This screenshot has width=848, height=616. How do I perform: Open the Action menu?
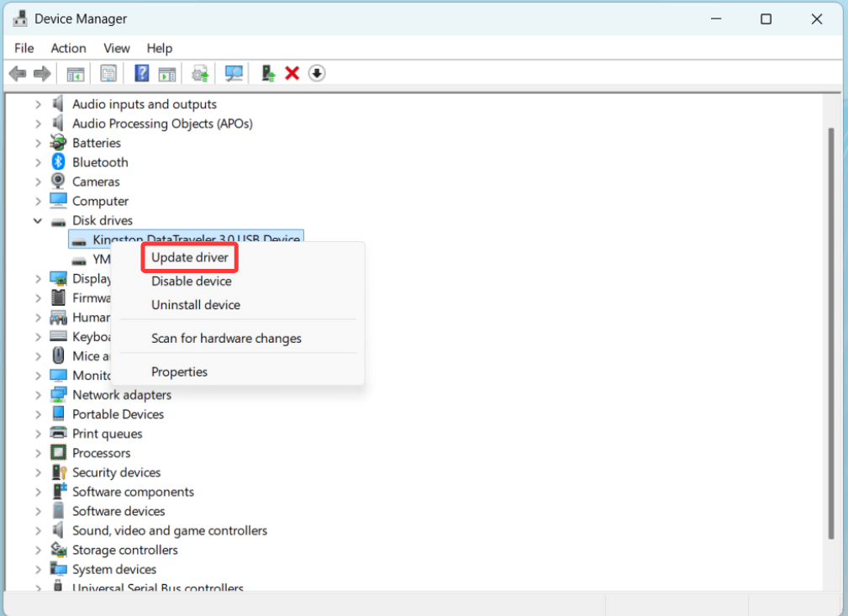pos(68,48)
